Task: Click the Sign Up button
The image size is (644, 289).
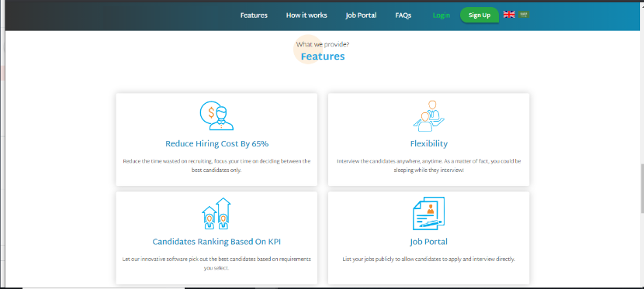Action: coord(480,15)
